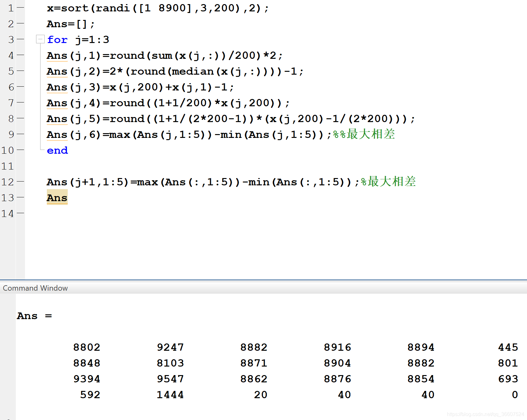Toggle breakpoint on line 8
The height and width of the screenshot is (420, 527).
click(x=20, y=118)
